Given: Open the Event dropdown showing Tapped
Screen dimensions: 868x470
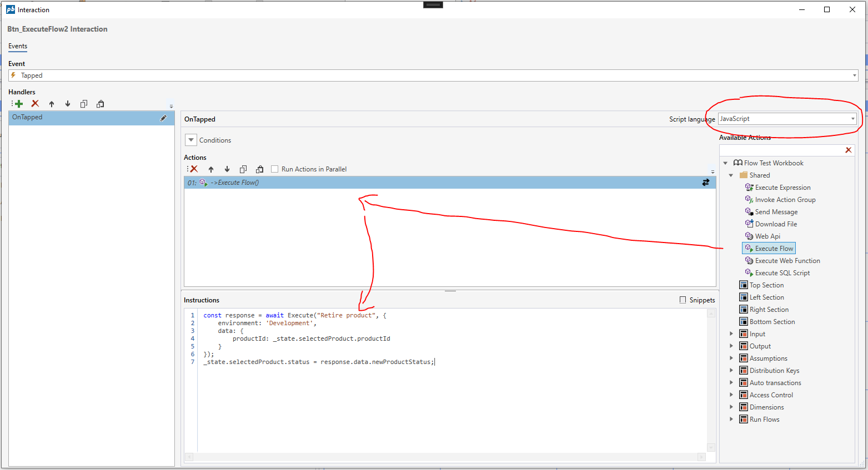Looking at the screenshot, I should point(854,75).
